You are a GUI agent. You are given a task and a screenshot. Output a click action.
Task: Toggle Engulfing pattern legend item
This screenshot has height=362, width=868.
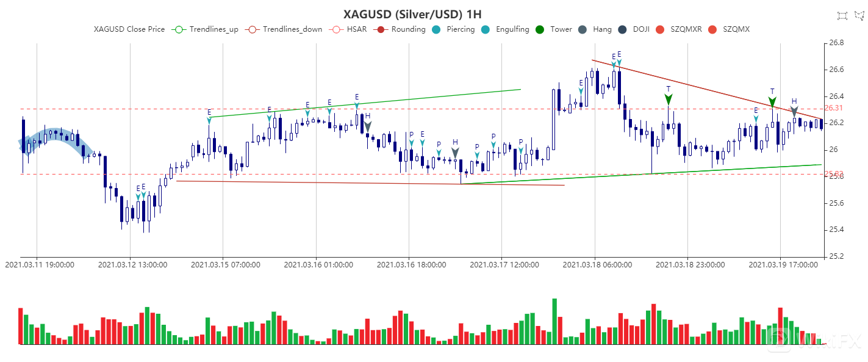pos(506,29)
